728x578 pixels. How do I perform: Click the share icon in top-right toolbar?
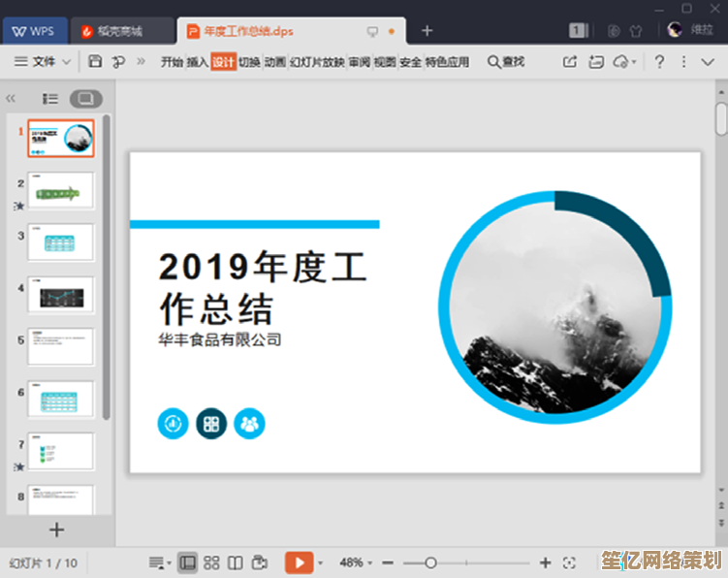click(570, 61)
